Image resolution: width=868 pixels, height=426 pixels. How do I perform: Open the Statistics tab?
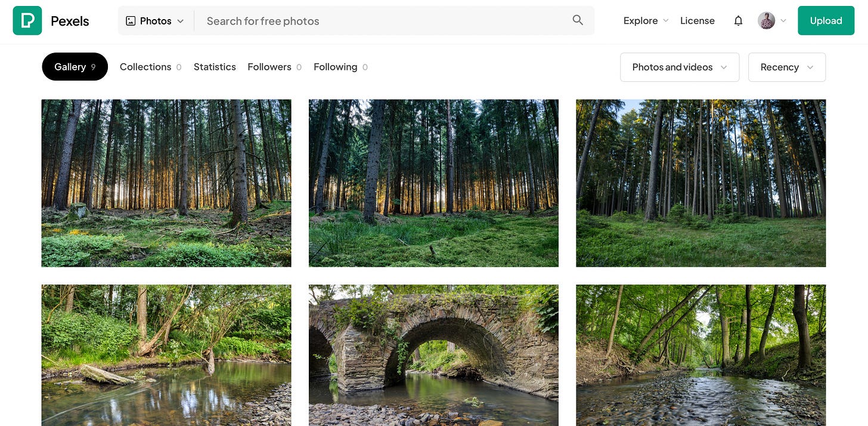[x=215, y=67]
